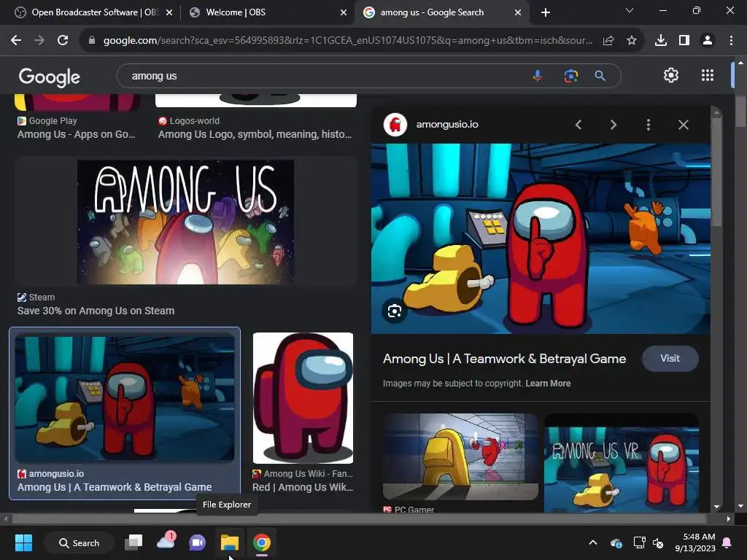This screenshot has height=560, width=747.
Task: Search inside image with Lens overlay icon
Action: [x=395, y=311]
